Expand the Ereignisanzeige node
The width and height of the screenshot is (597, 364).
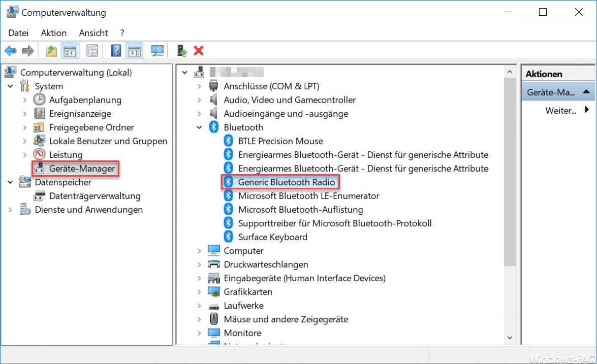25,114
